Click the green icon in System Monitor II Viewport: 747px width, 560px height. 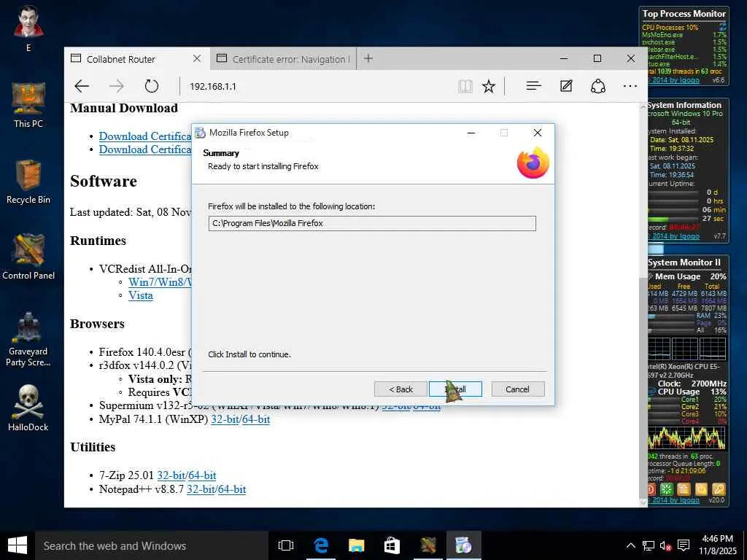point(667,489)
